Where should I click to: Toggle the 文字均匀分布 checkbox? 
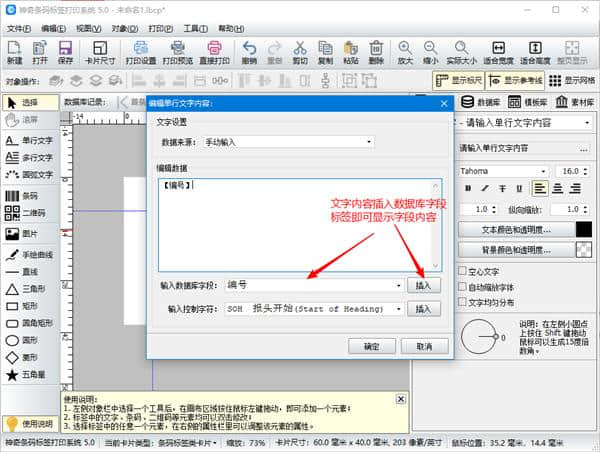coord(462,302)
